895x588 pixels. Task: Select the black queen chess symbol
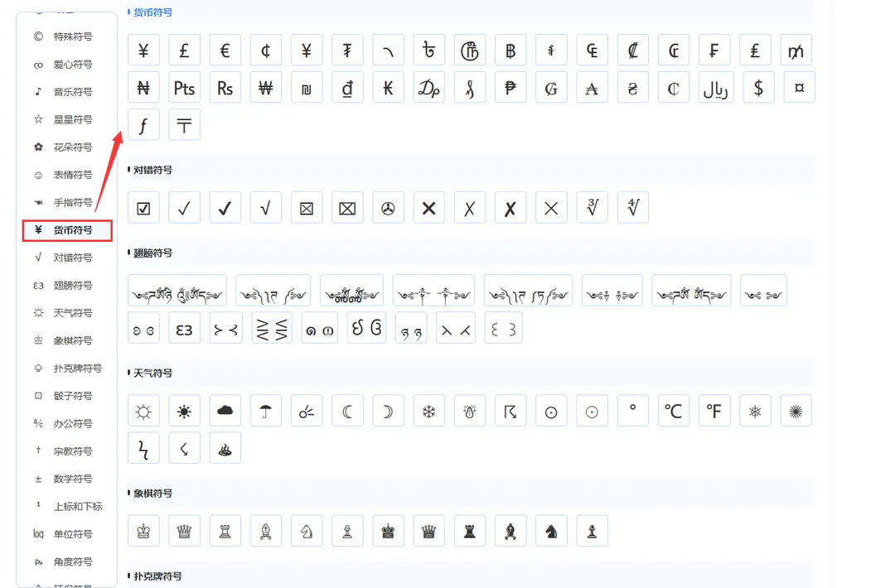[428, 531]
